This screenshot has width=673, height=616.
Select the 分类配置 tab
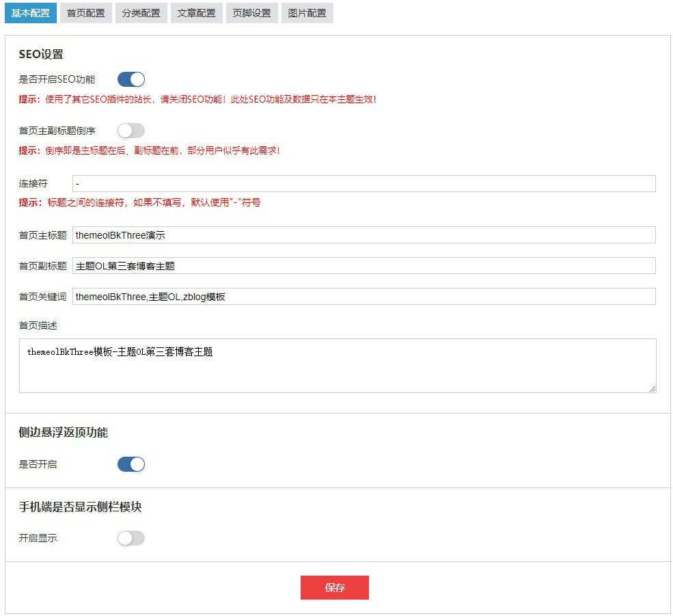(141, 13)
